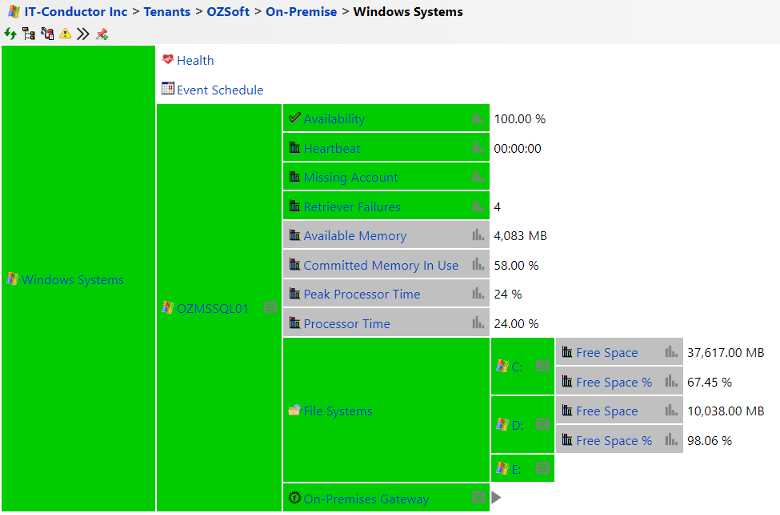Click chart icon for C: Free Space
This screenshot has width=780, height=515.
coord(671,352)
